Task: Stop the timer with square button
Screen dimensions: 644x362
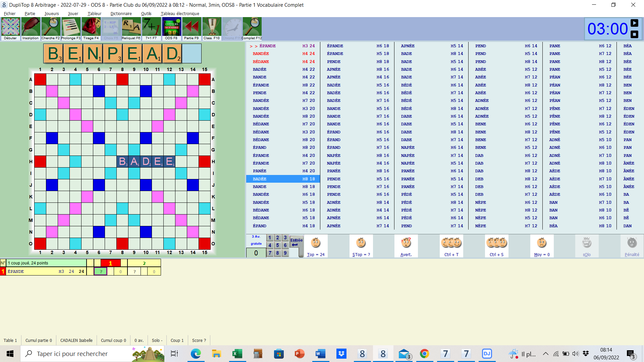Action: [634, 34]
